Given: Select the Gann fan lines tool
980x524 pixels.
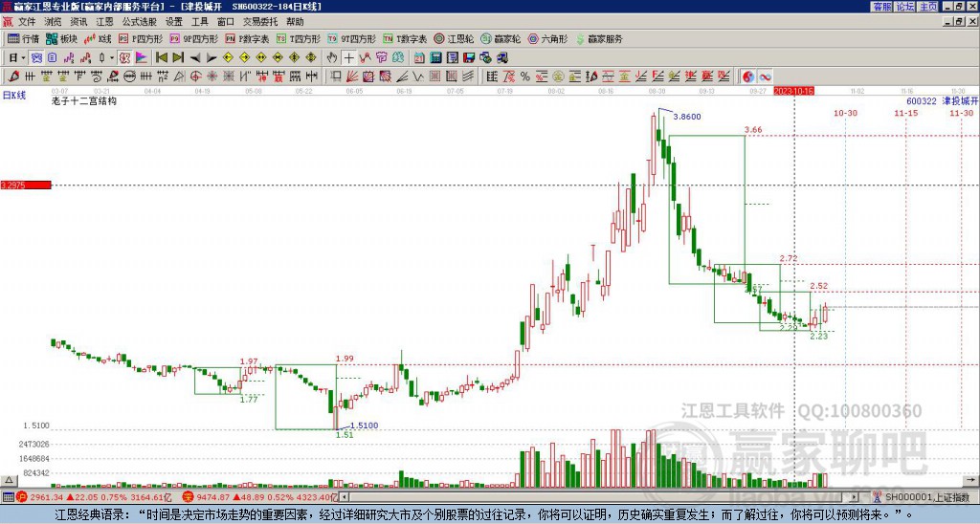Looking at the screenshot, I should [x=352, y=76].
